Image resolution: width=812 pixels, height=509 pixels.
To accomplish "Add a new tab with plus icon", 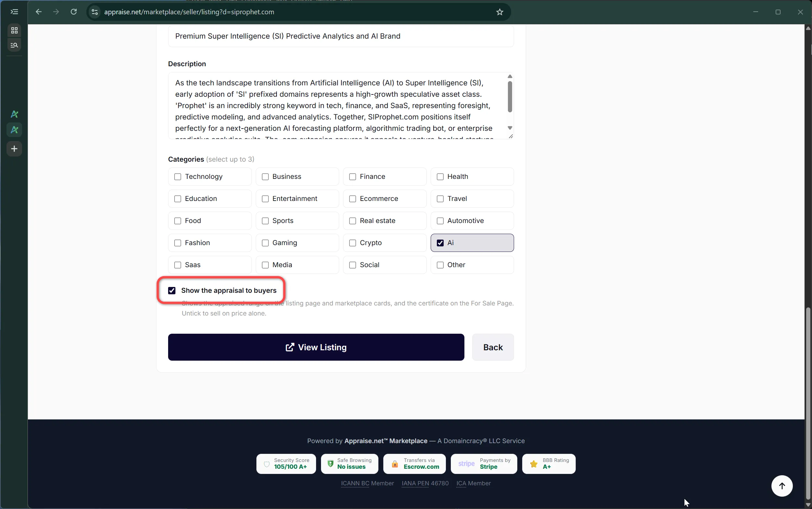I will 14,149.
